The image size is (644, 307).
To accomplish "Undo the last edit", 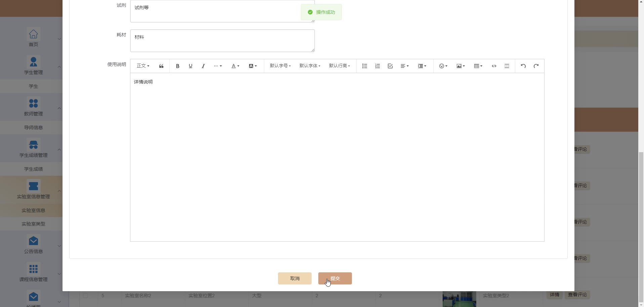I will (523, 66).
